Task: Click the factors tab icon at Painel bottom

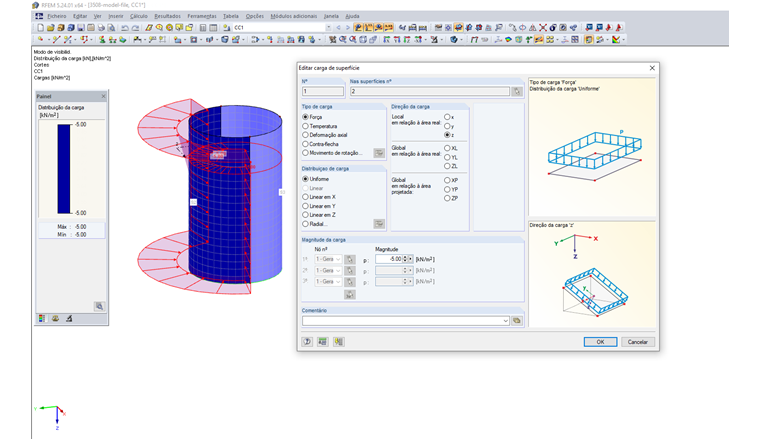Action: [x=55, y=318]
